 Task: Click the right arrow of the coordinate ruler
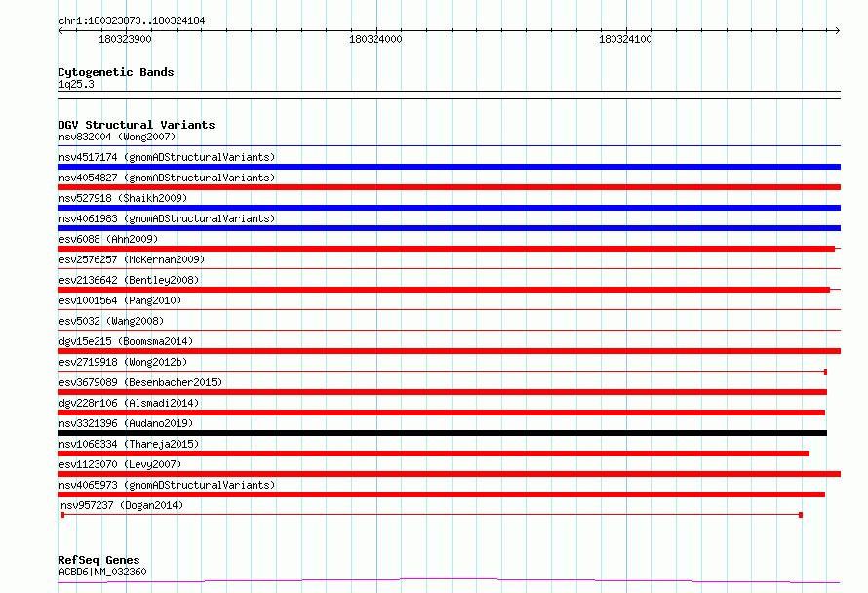point(838,30)
